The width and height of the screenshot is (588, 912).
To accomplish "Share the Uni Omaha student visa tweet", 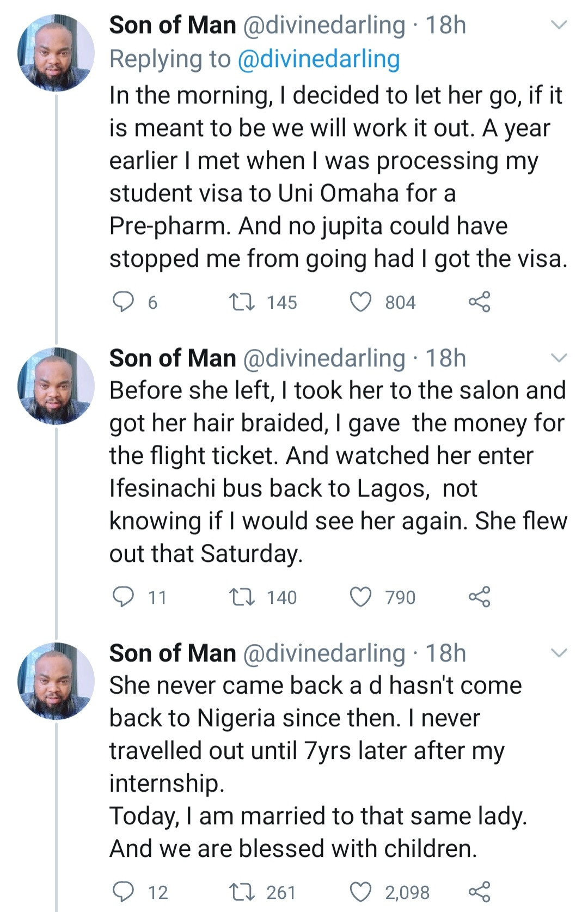I will pos(479,302).
